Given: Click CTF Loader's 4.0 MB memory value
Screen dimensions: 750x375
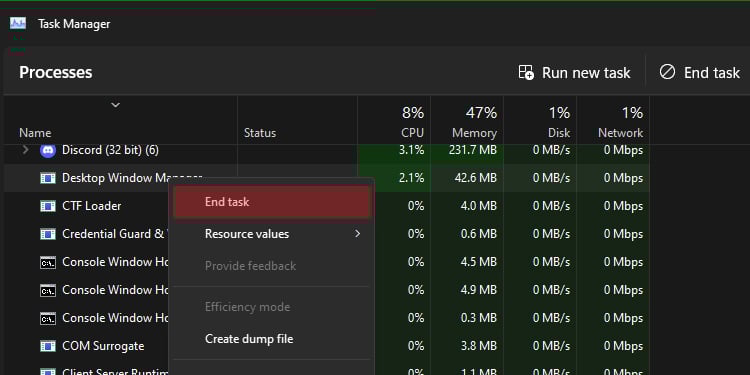Looking at the screenshot, I should 478,206.
